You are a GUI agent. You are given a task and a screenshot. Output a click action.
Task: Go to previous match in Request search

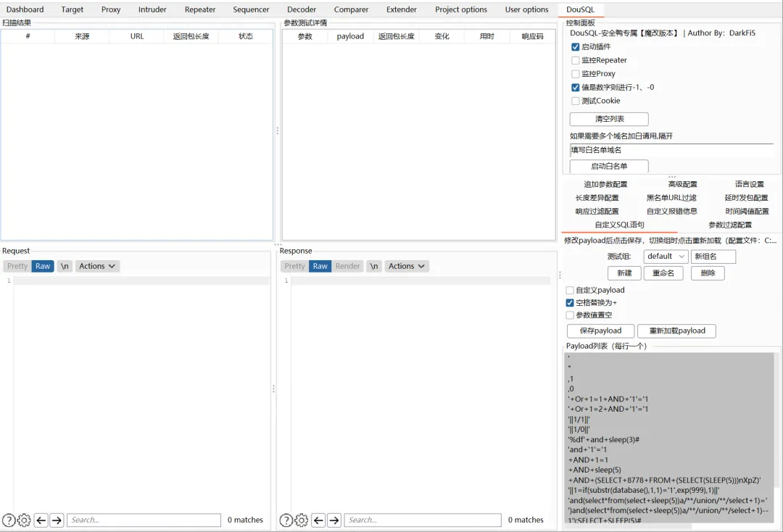click(41, 520)
